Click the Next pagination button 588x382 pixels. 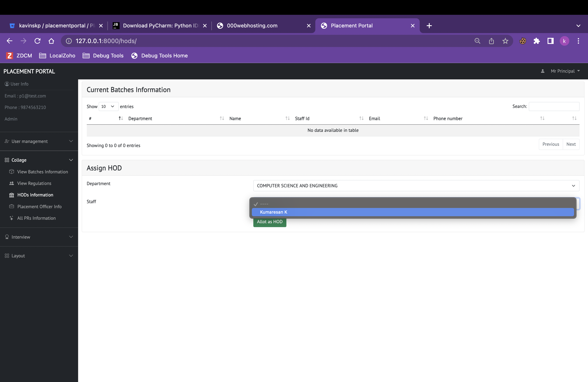pos(571,144)
